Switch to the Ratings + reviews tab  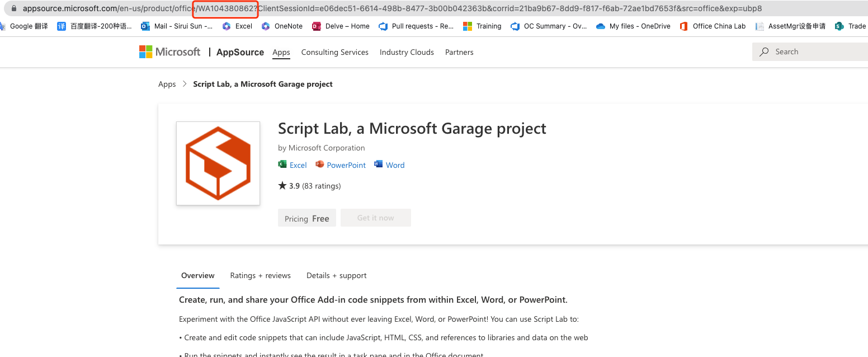[260, 275]
